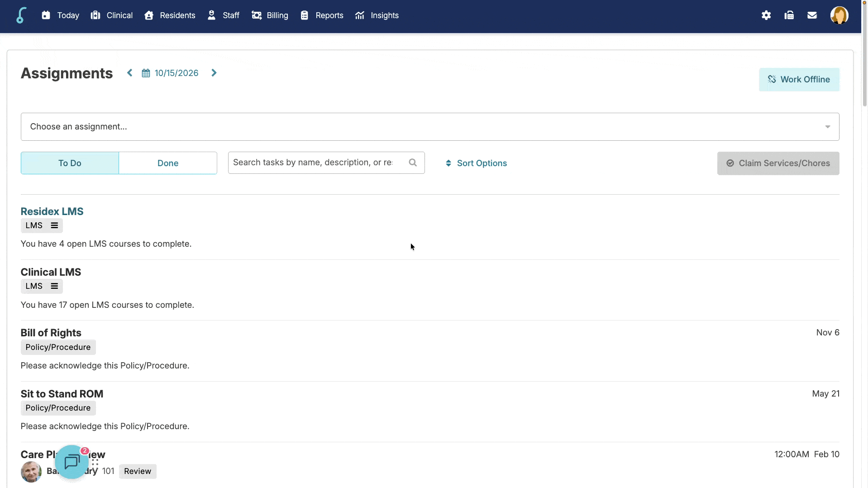The width and height of the screenshot is (868, 488).
Task: Switch to the To Do view
Action: (x=70, y=163)
